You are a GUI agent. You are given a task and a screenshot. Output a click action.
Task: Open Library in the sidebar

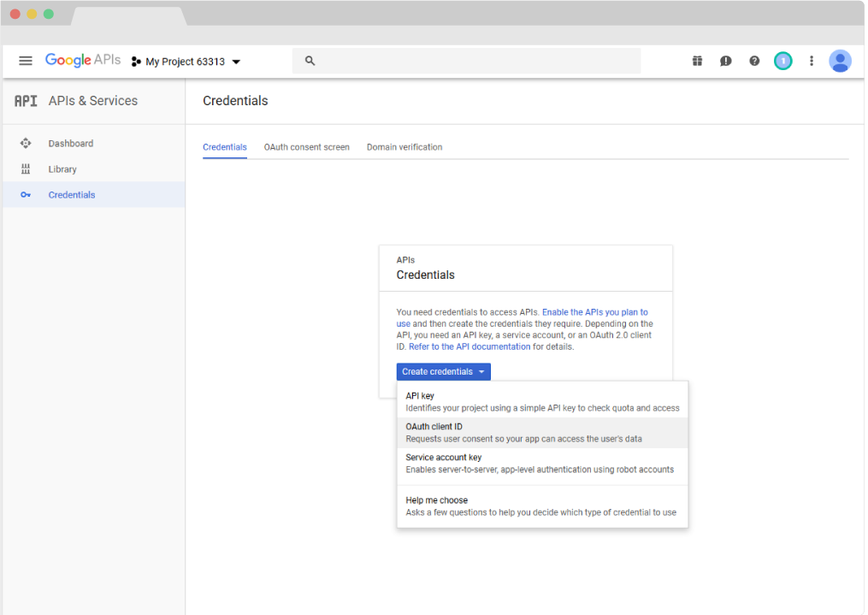62,169
